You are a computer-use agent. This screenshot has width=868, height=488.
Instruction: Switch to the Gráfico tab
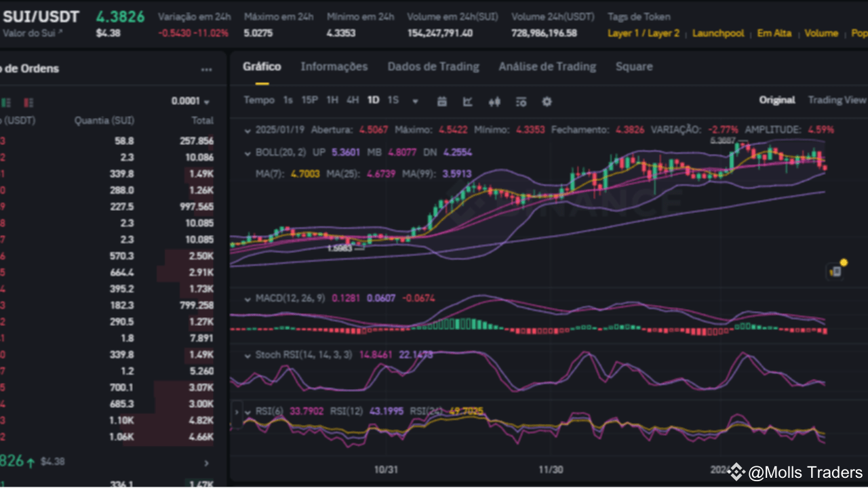coord(262,66)
